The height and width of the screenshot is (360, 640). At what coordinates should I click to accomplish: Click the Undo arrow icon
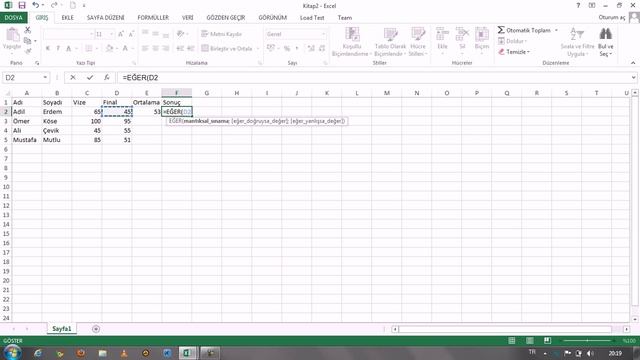[x=36, y=5]
